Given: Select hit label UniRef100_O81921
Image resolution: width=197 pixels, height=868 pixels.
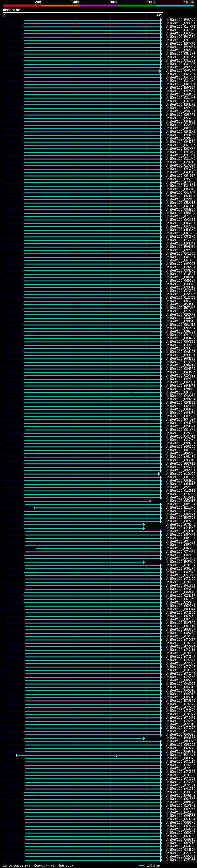Looking at the screenshot, I should pos(180,84).
